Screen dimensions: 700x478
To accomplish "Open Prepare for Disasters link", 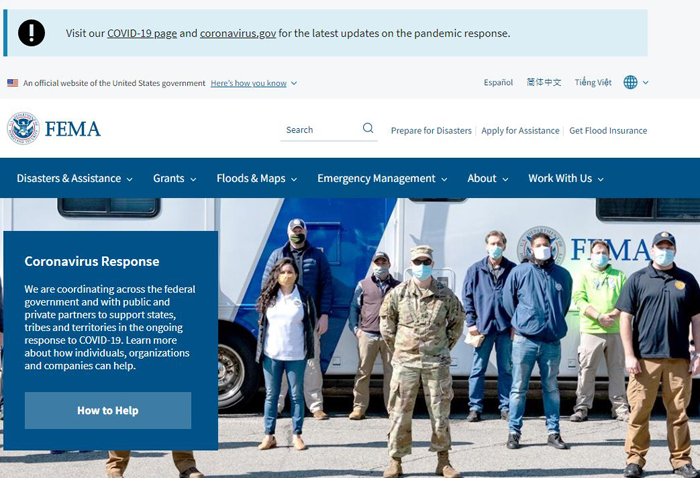I will tap(431, 131).
